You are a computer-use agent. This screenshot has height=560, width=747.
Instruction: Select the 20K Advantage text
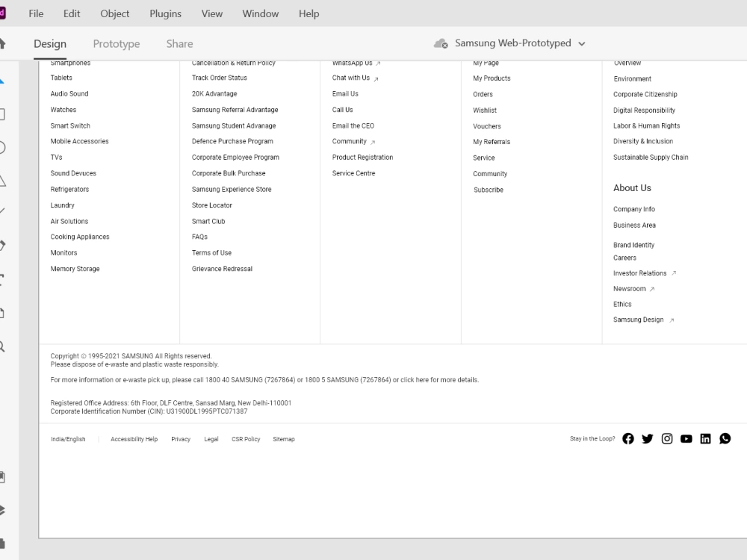click(x=214, y=94)
